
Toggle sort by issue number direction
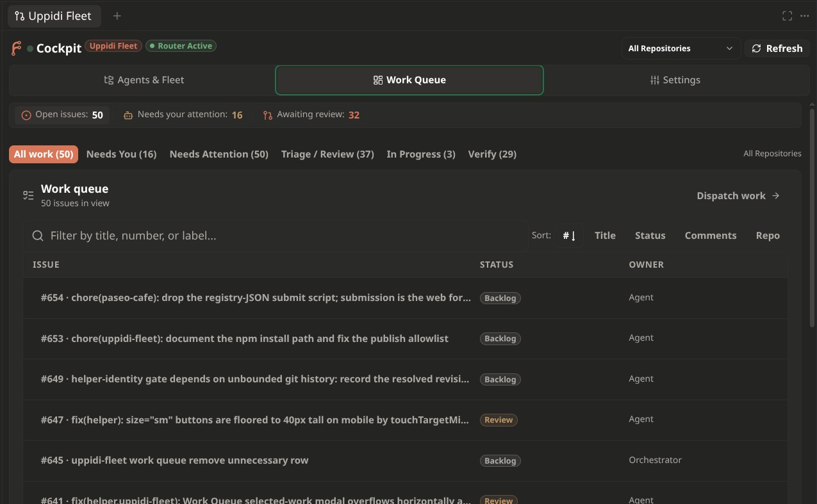570,236
